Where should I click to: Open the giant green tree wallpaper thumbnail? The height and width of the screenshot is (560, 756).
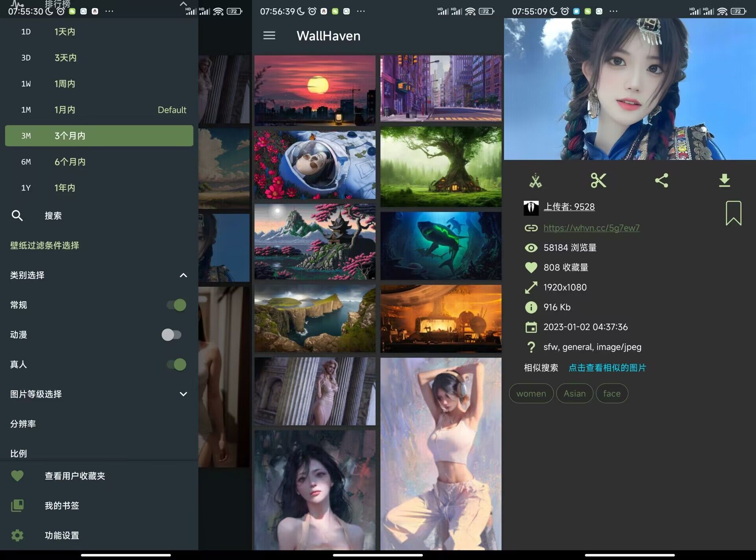coord(441,167)
